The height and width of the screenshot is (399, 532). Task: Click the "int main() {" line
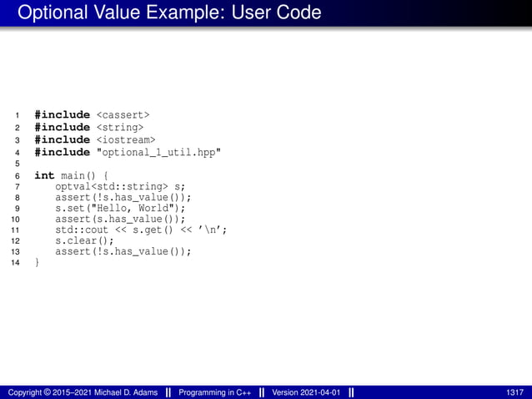pyautogui.click(x=71, y=175)
